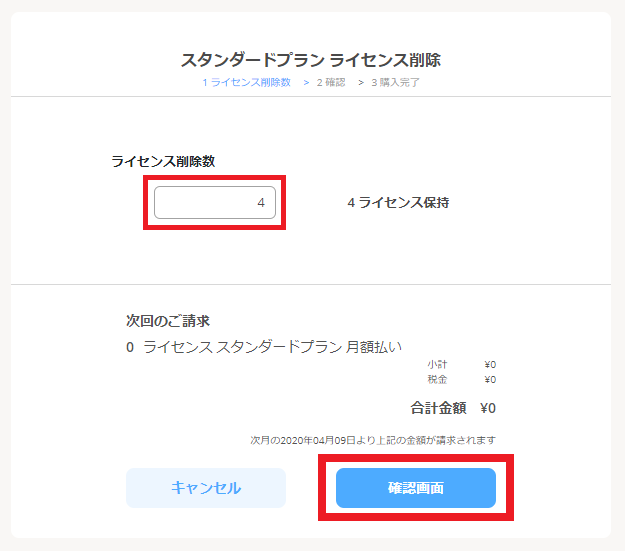
Task: Click the gray chevron before step 3
Action: 361,83
